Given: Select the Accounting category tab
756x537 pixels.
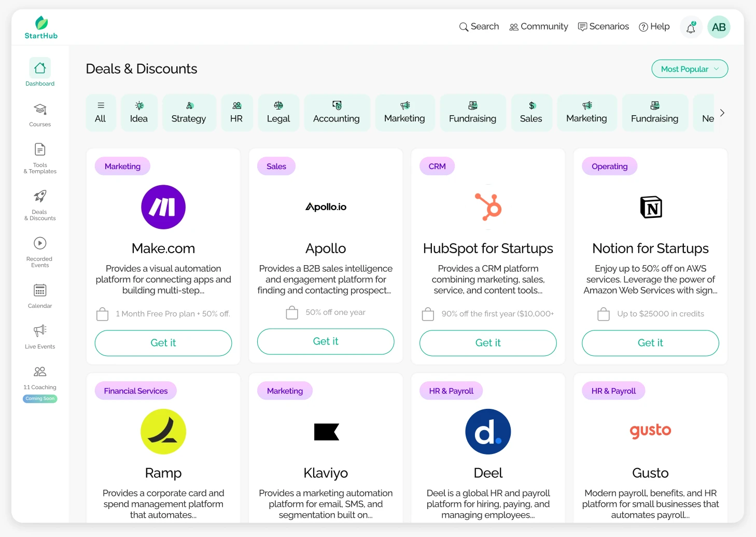Looking at the screenshot, I should click(337, 113).
